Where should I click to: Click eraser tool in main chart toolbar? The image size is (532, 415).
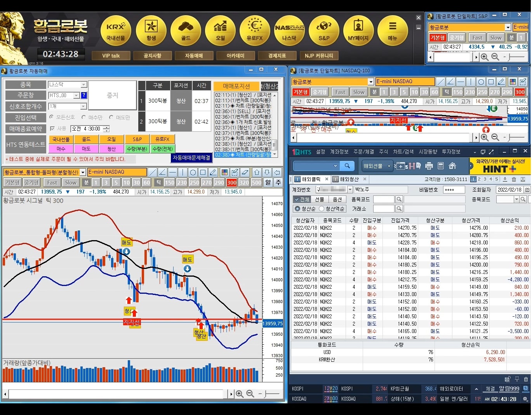[x=245, y=172]
